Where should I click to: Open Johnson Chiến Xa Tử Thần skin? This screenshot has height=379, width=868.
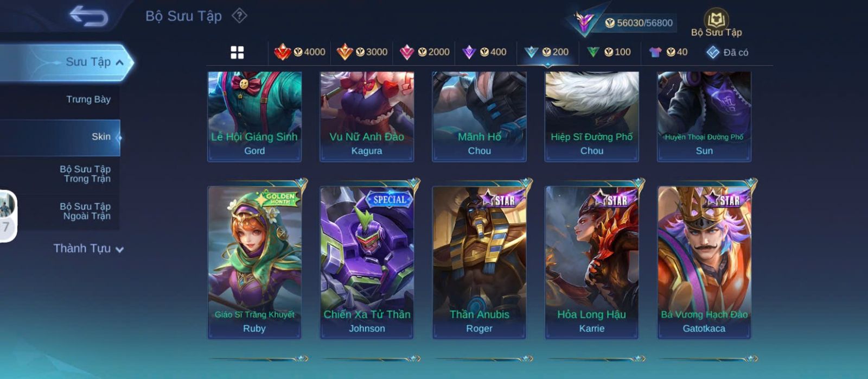pyautogui.click(x=367, y=263)
